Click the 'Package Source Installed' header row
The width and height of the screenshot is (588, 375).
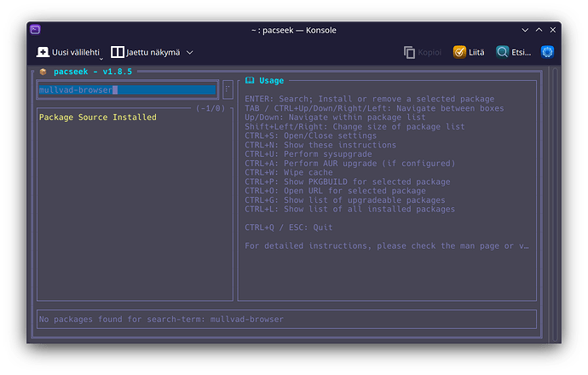click(97, 118)
